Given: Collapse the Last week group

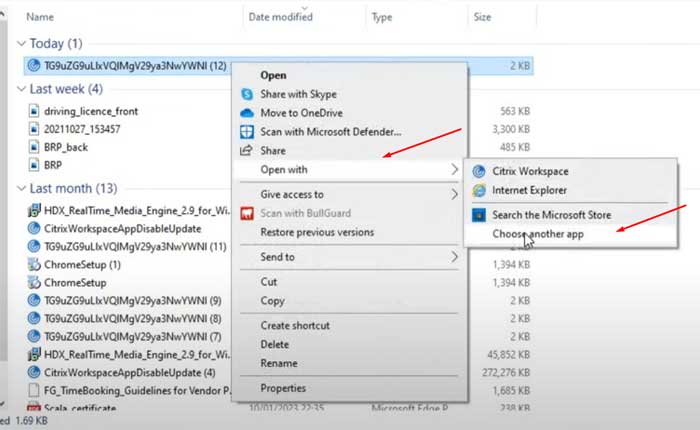Looking at the screenshot, I should (21, 89).
